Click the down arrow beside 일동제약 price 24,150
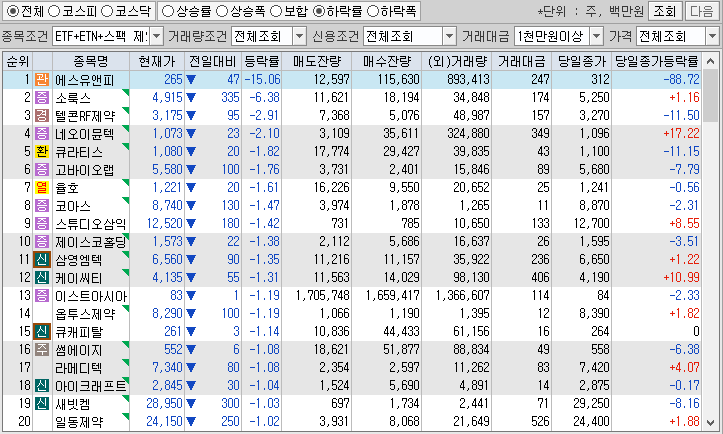 (191, 422)
